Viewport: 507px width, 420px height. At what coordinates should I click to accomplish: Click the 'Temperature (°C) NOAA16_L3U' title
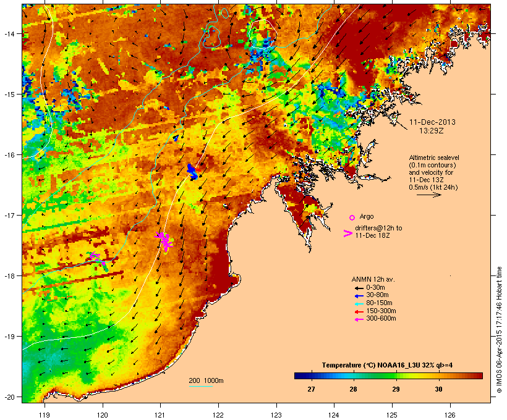pyautogui.click(x=371, y=365)
